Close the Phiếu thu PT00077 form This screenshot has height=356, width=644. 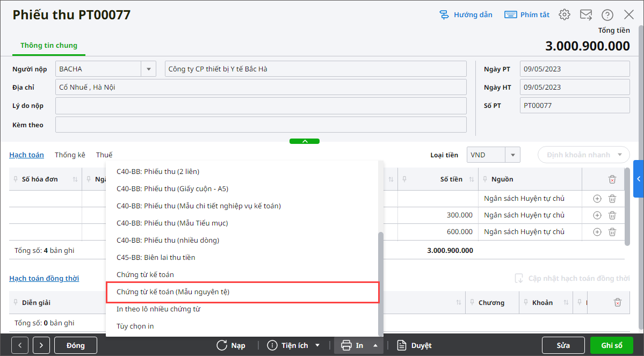(x=629, y=15)
